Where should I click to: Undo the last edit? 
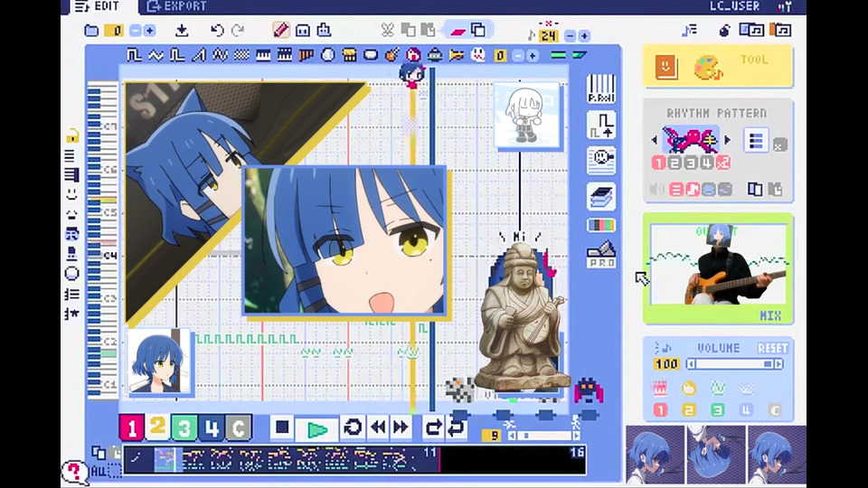pos(217,31)
